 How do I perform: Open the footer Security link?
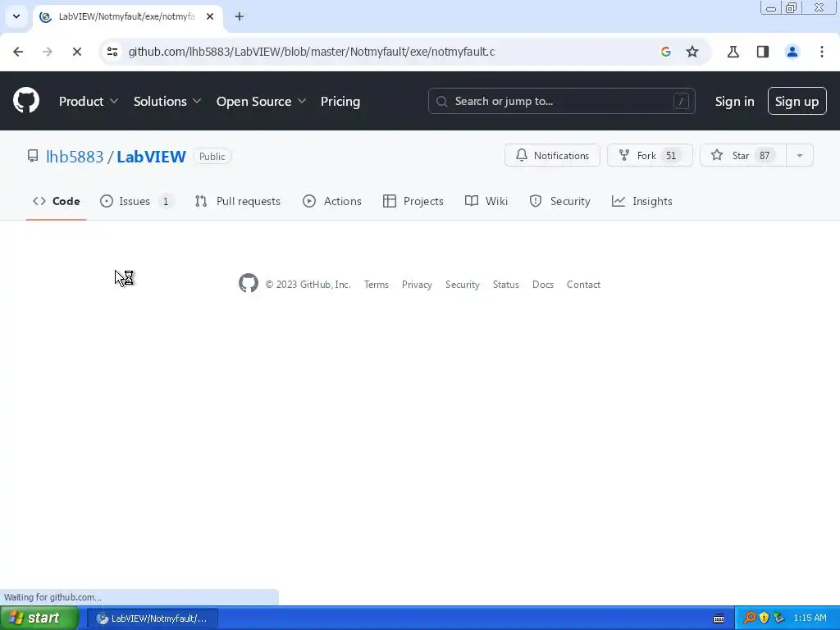[463, 285]
